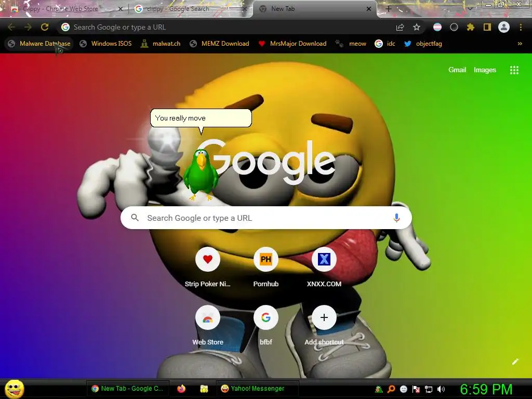Image resolution: width=532 pixels, height=399 pixels.
Task: Open the Web Store shortcut tile
Action: [x=208, y=325]
